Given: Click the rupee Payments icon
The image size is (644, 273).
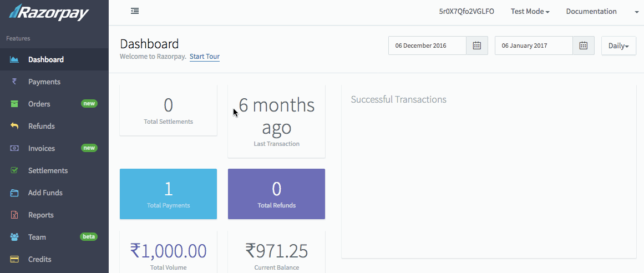Looking at the screenshot, I should pyautogui.click(x=15, y=82).
